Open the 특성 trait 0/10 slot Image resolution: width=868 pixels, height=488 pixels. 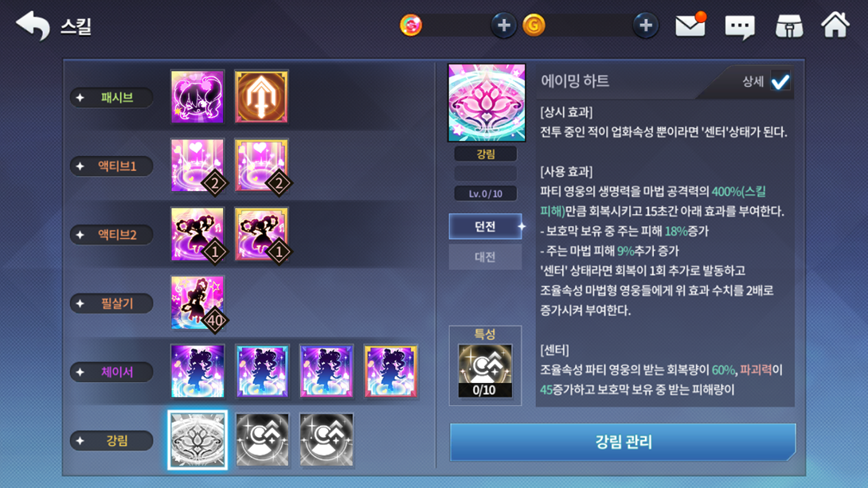tap(485, 371)
